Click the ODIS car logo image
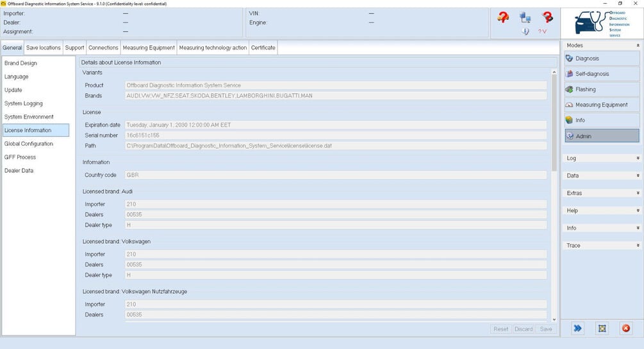 602,23
